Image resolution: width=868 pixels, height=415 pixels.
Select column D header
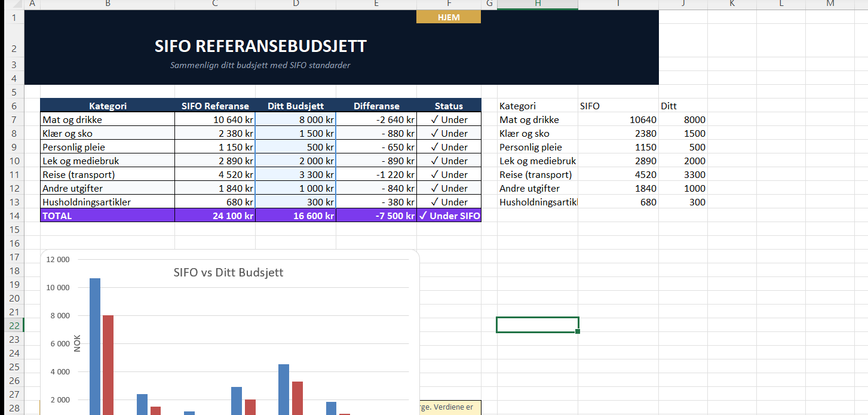(x=295, y=4)
